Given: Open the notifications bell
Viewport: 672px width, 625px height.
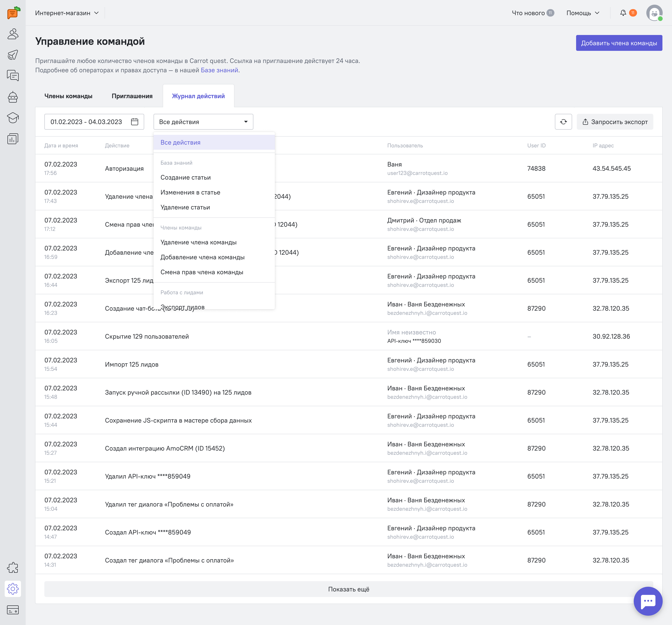Looking at the screenshot, I should 623,13.
